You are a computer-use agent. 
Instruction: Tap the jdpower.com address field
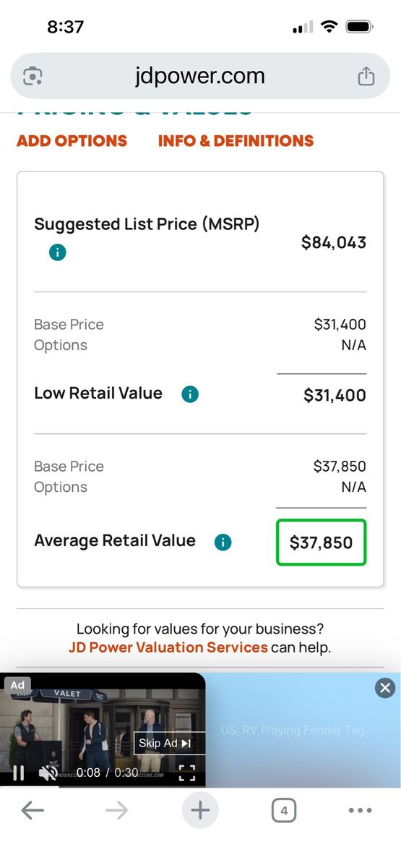(x=200, y=76)
